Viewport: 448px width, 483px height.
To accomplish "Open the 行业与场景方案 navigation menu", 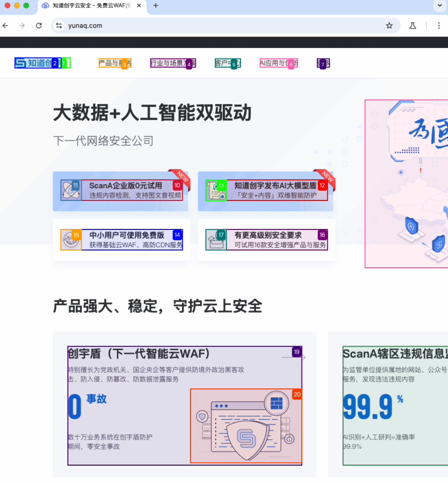I will pos(173,63).
